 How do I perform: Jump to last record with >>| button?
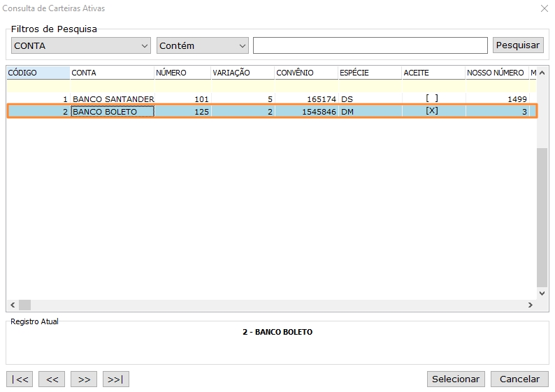[x=116, y=379]
